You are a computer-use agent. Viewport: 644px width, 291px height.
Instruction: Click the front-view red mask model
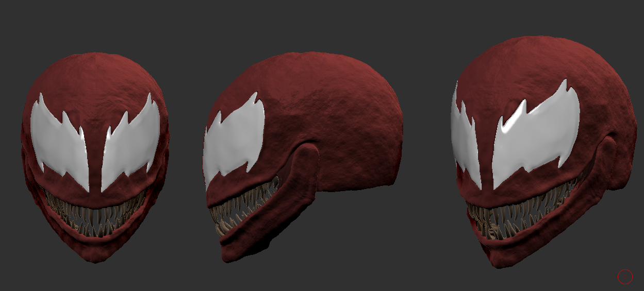coord(95,157)
